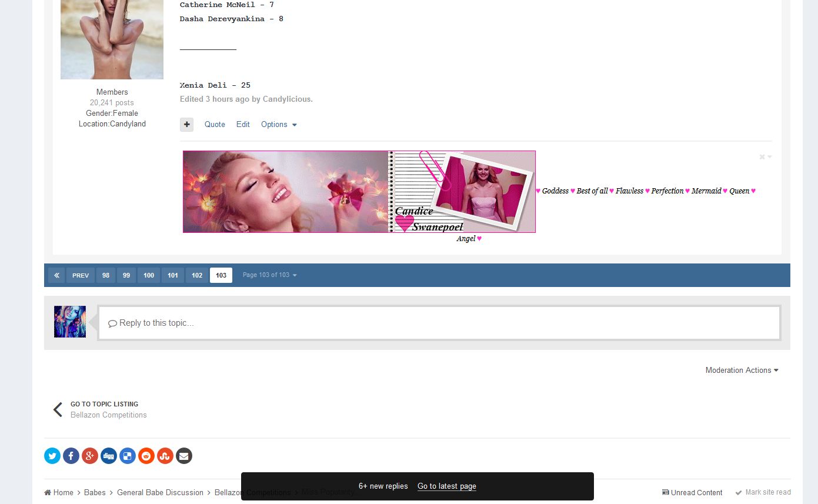Viewport: 818px width, 504px height.
Task: Quote this post
Action: point(215,125)
